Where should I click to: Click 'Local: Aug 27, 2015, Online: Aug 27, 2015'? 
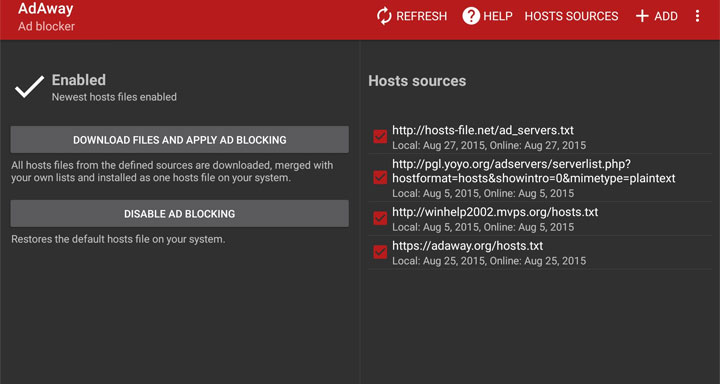click(489, 146)
